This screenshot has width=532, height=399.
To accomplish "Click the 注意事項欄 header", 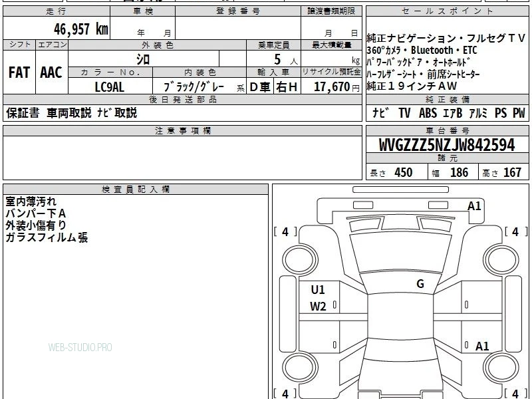I will [182, 131].
